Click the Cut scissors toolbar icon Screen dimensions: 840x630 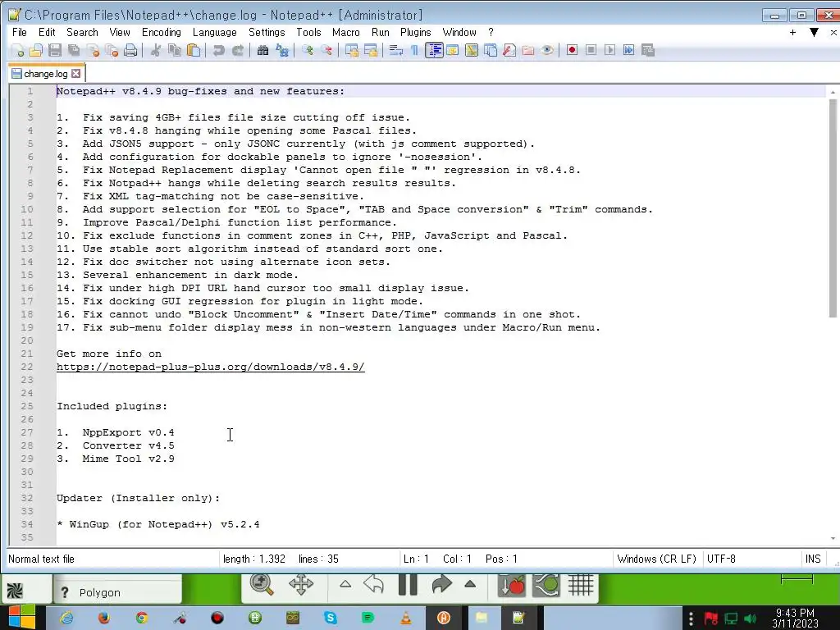(155, 50)
